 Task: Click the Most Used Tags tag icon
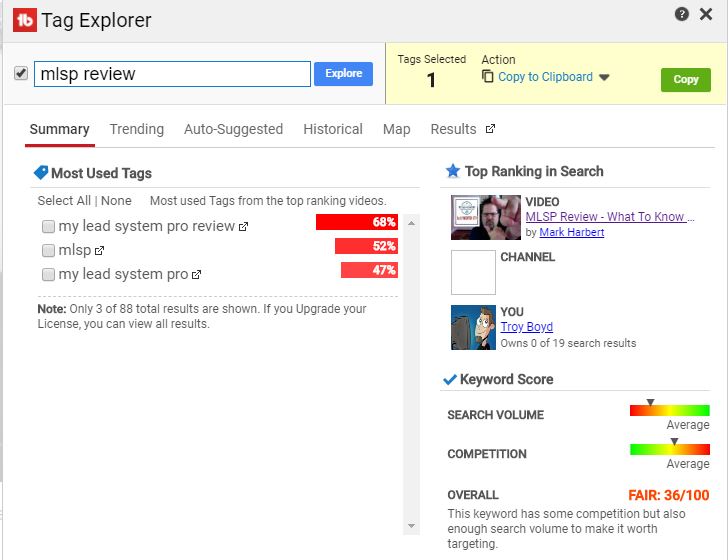click(x=41, y=173)
